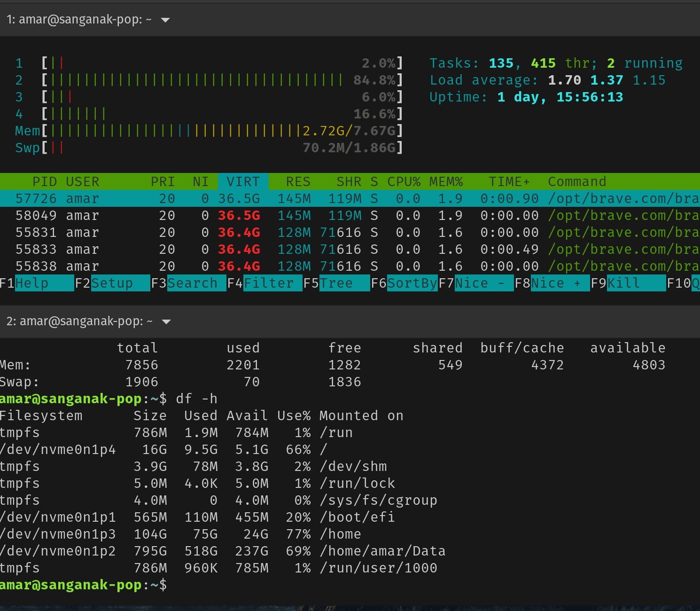
Task: Open dropdown arrow of terminal 1 title
Action: click(x=165, y=20)
